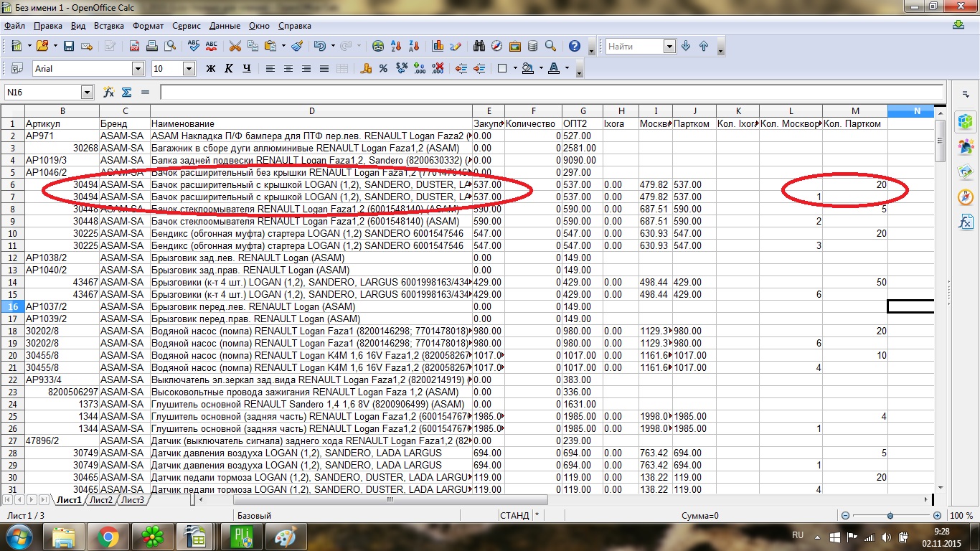Click the Print icon
The height and width of the screenshot is (551, 980).
tap(152, 46)
